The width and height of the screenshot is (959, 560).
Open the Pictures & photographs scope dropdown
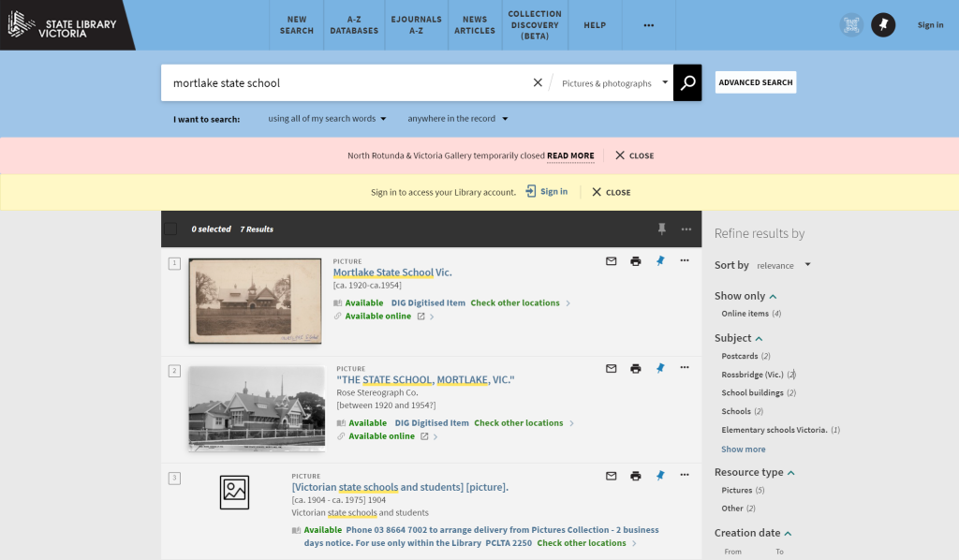[x=614, y=83]
